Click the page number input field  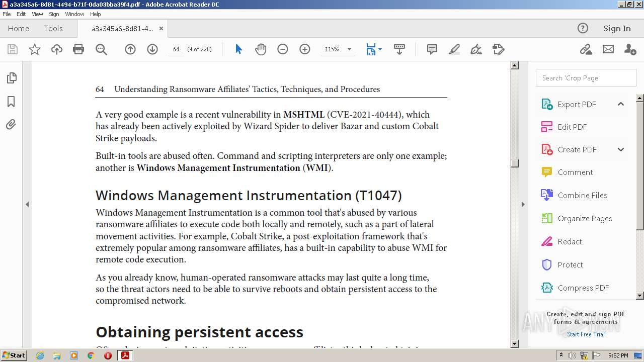(176, 49)
